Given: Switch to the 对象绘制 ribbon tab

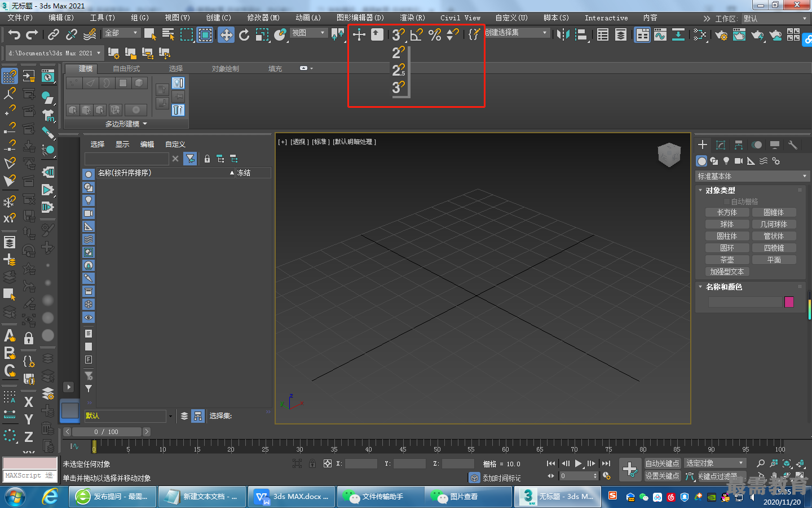Looking at the screenshot, I should 226,69.
